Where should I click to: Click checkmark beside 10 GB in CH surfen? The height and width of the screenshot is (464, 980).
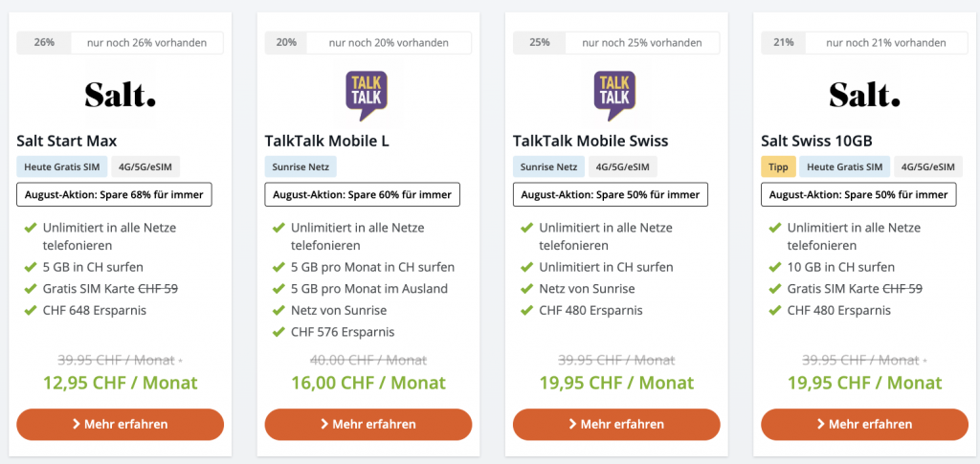[774, 268]
